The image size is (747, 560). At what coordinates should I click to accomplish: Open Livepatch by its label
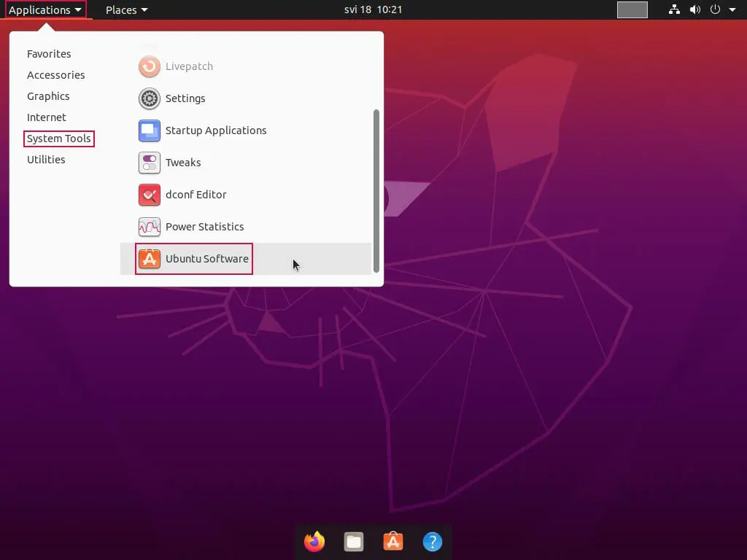tap(189, 66)
